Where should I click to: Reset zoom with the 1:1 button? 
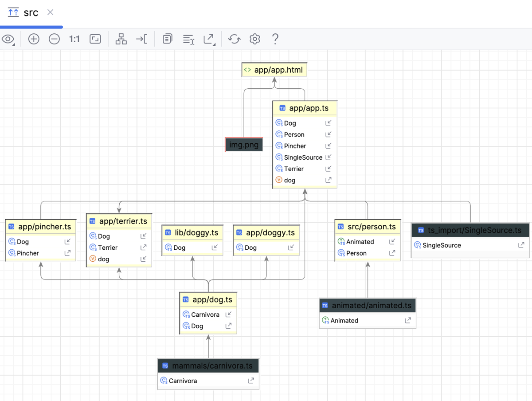point(74,39)
